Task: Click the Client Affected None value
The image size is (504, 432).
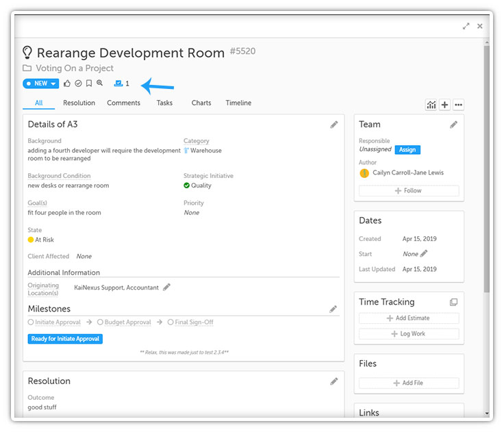Action: tap(84, 257)
